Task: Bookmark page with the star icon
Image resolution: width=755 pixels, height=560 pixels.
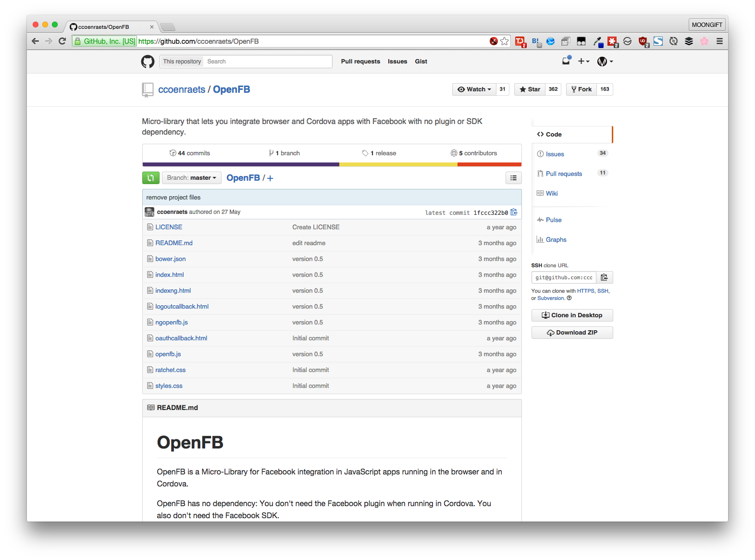Action: 505,41
